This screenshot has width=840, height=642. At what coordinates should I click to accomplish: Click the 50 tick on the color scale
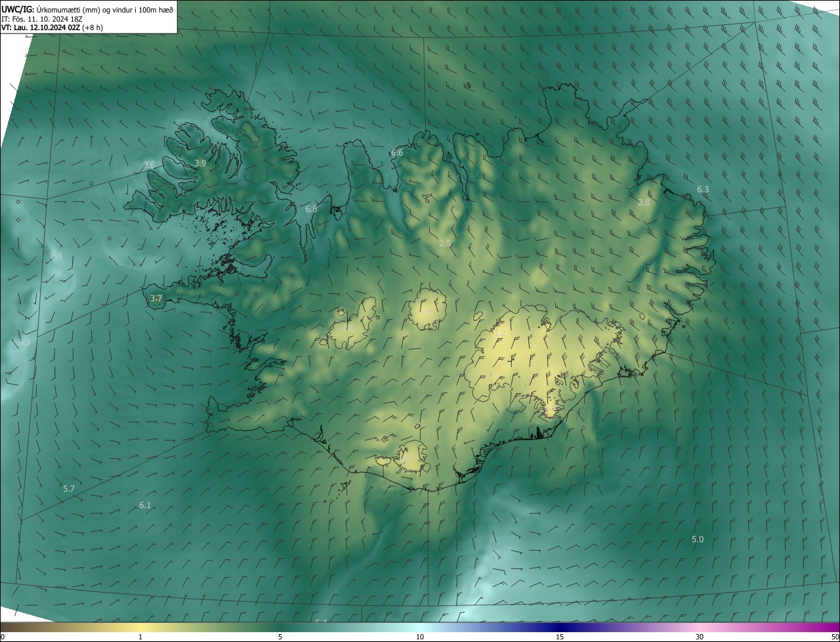coord(835,637)
